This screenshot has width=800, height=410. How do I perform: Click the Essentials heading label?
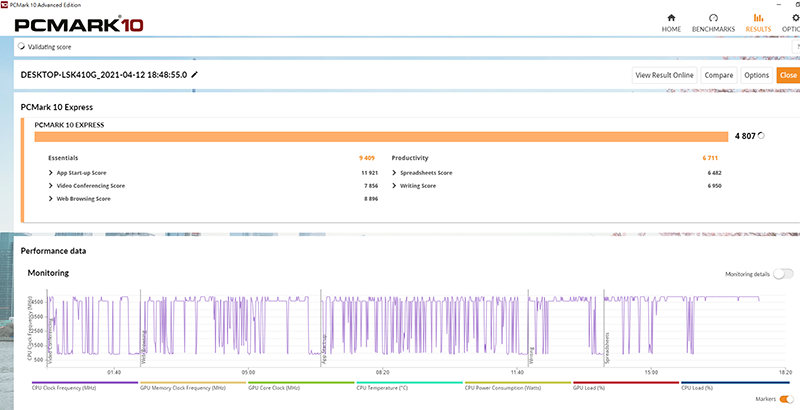tap(63, 158)
